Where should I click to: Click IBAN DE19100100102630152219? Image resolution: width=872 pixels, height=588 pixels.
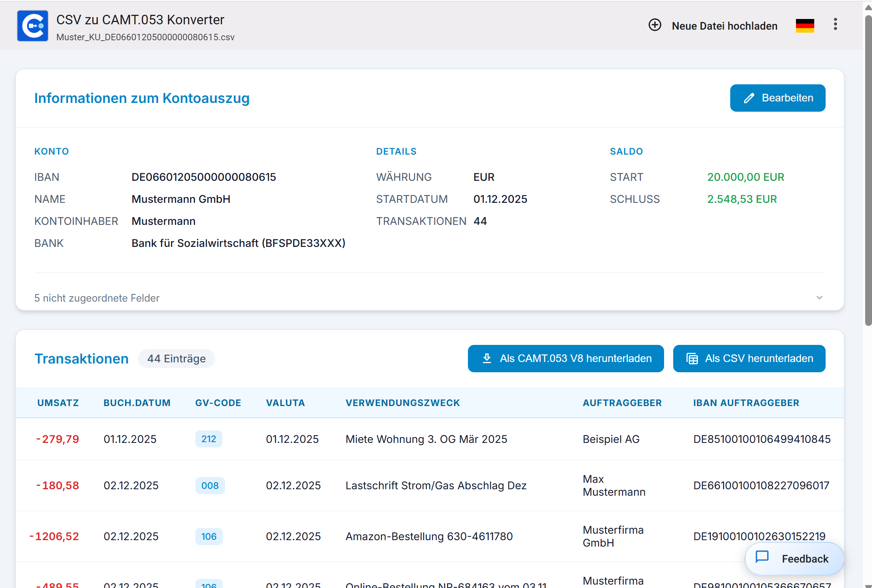(x=759, y=537)
